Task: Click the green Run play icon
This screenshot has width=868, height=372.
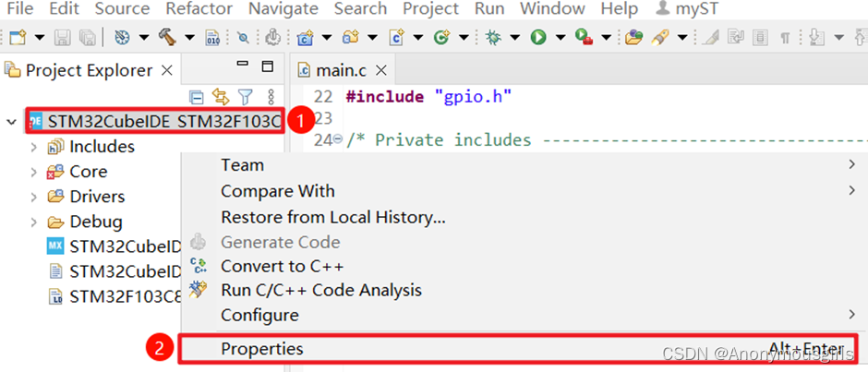Action: coord(538,37)
